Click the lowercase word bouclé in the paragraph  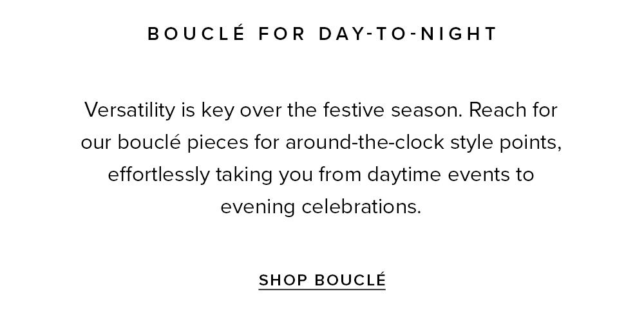[149, 142]
